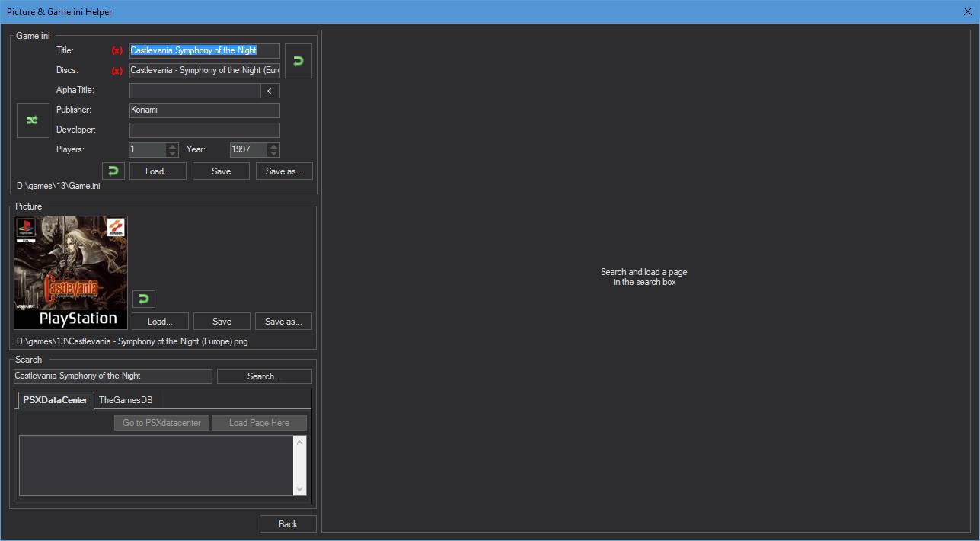Viewport: 980px width, 541px height.
Task: Click Load... in the Picture section
Action: click(160, 322)
